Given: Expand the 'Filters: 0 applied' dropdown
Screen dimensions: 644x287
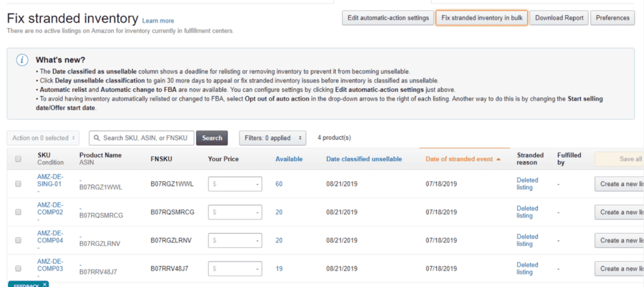Looking at the screenshot, I should point(272,138).
